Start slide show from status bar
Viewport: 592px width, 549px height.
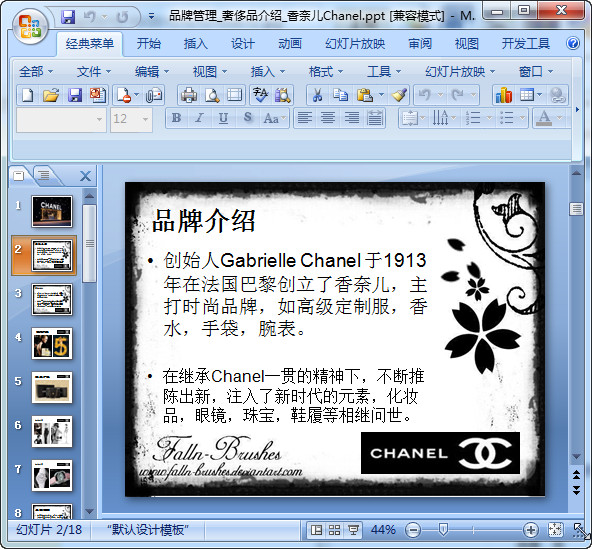point(353,530)
